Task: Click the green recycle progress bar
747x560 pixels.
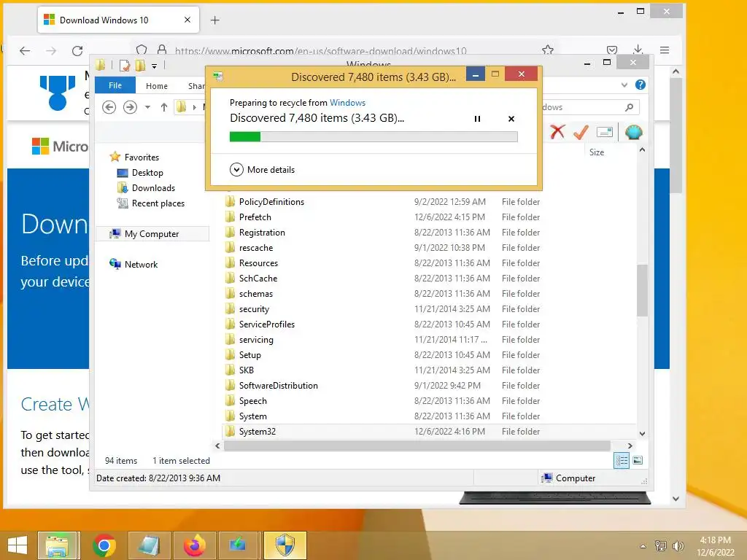Action: [x=373, y=137]
